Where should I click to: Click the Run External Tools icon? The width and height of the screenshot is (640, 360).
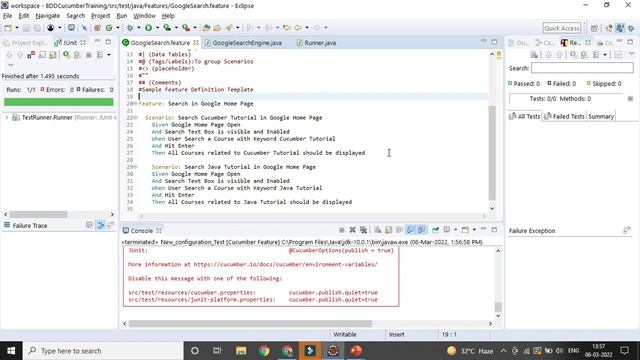(x=186, y=28)
